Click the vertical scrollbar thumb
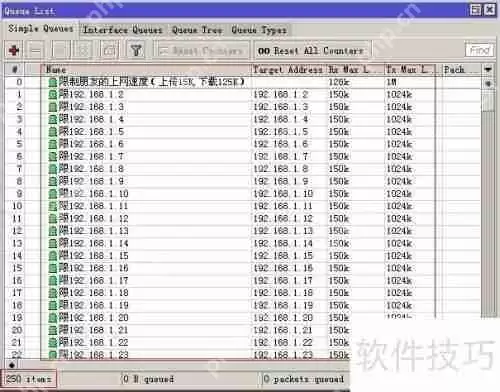The width and height of the screenshot is (500, 392). click(x=488, y=100)
